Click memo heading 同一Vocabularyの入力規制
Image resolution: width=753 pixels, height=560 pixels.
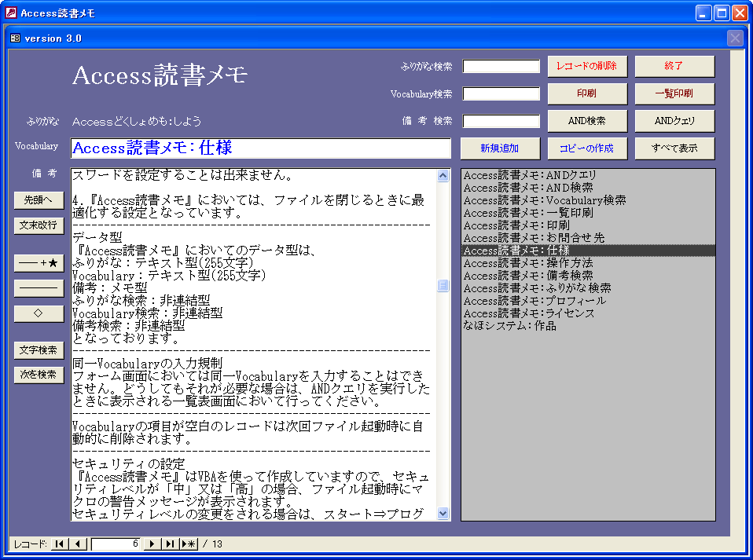[148, 364]
